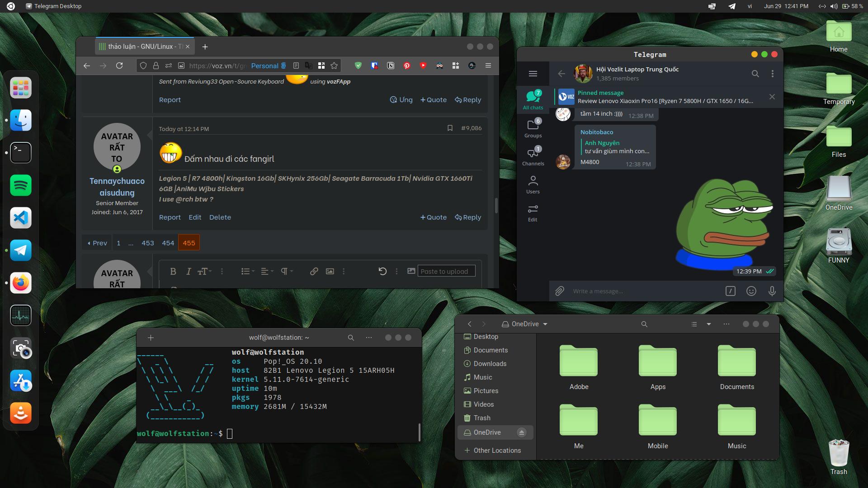The height and width of the screenshot is (488, 868).
Task: Switch to the Groups folder in Telegram
Action: click(533, 128)
